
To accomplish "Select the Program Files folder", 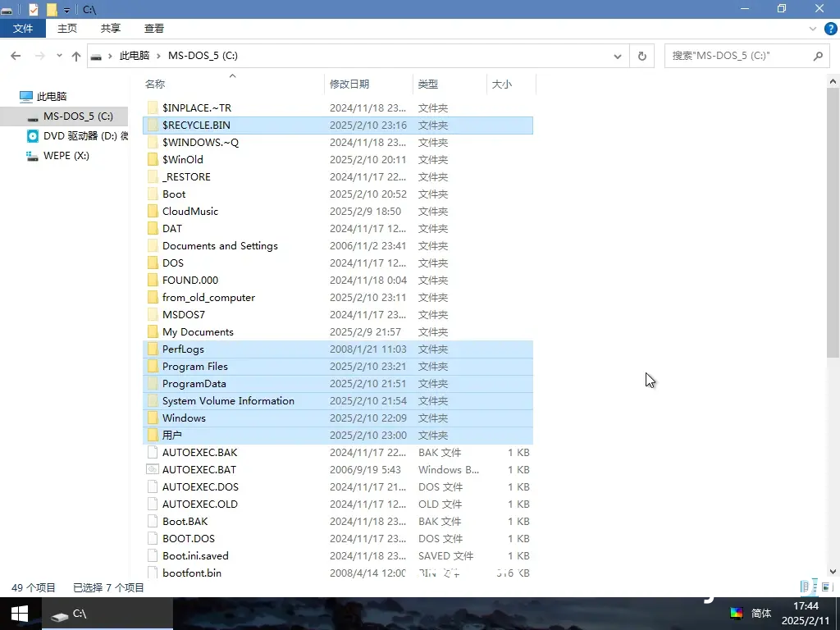I will click(x=338, y=367).
